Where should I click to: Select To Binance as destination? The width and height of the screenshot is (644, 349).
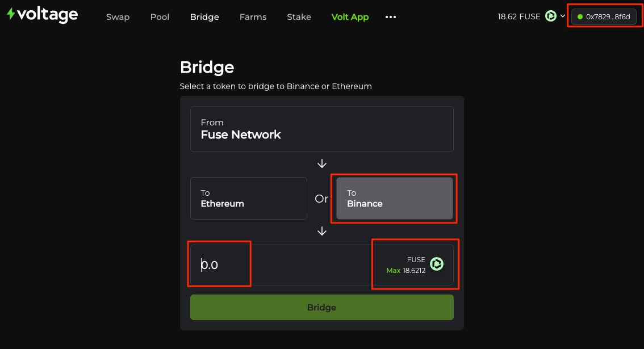tap(394, 198)
